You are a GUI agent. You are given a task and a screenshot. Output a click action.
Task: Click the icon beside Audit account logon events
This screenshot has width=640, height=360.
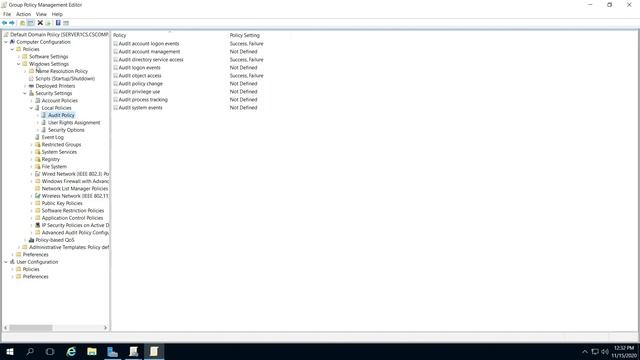[116, 44]
